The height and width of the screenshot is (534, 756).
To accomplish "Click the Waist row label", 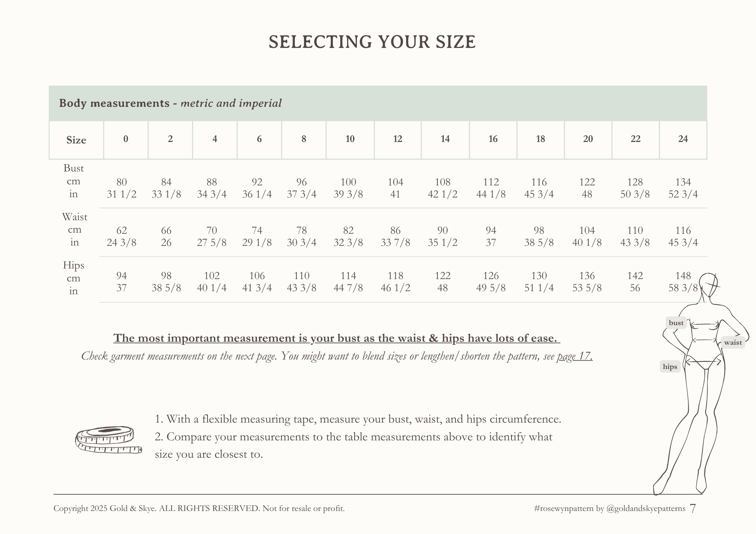I will pyautogui.click(x=75, y=217).
